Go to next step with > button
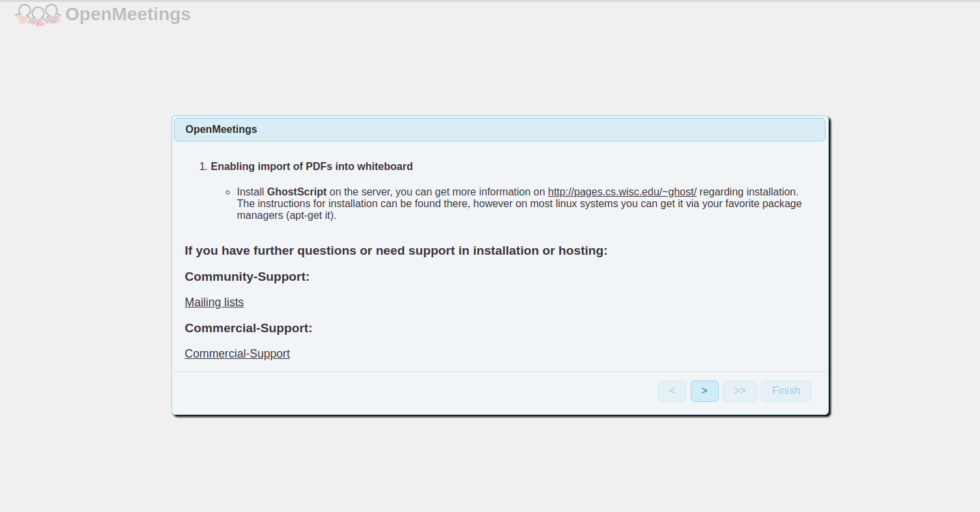Screen dimensions: 980x512 (x=704, y=391)
